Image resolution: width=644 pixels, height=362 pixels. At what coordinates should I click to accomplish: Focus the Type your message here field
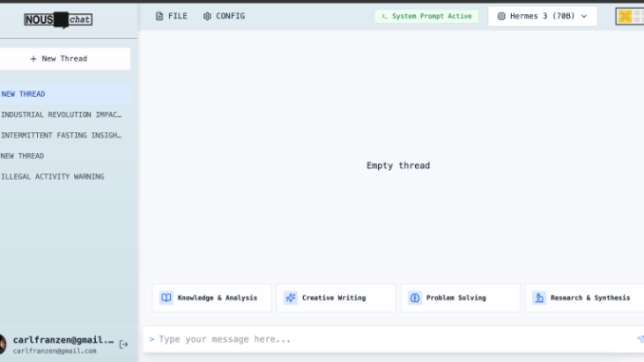pos(393,339)
